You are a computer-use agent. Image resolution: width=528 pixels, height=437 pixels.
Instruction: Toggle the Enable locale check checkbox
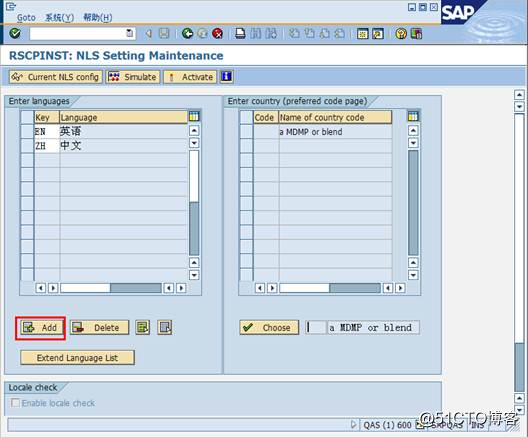coord(15,403)
